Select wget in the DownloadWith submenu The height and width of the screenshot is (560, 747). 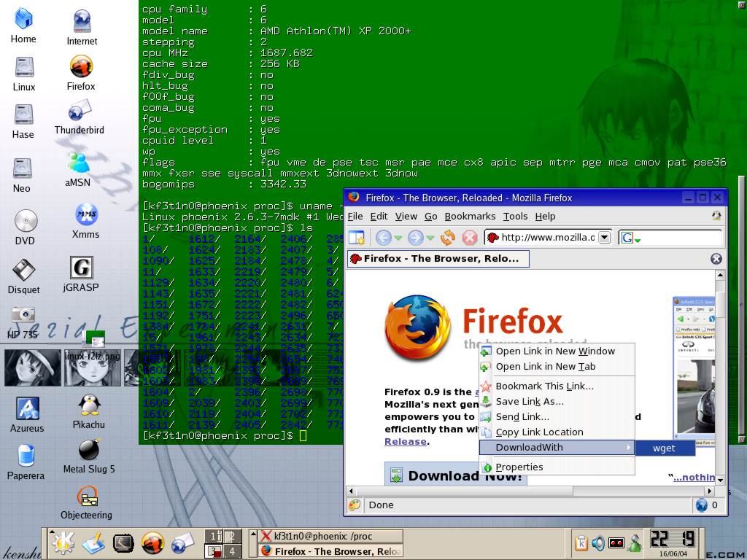click(x=664, y=448)
